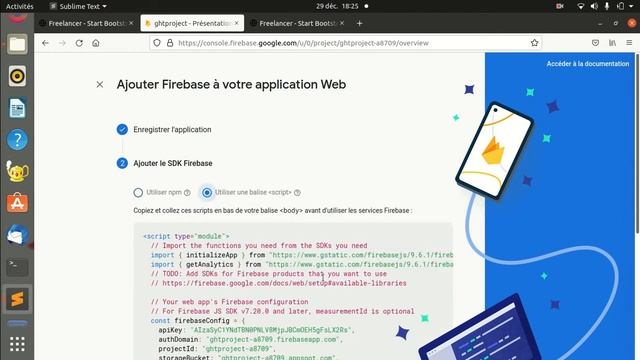The width and height of the screenshot is (640, 360).
Task: Close the last Freelancer tab
Action: coord(342,23)
